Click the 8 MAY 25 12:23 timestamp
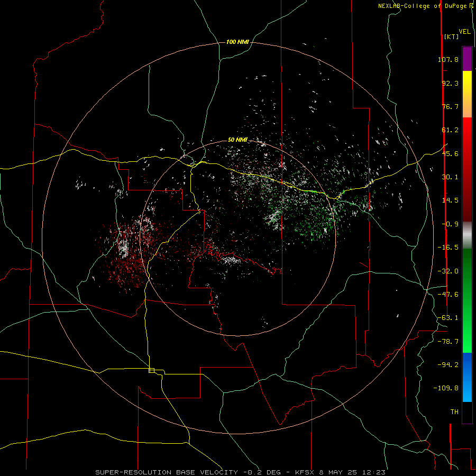The width and height of the screenshot is (476, 476). pyautogui.click(x=352, y=472)
